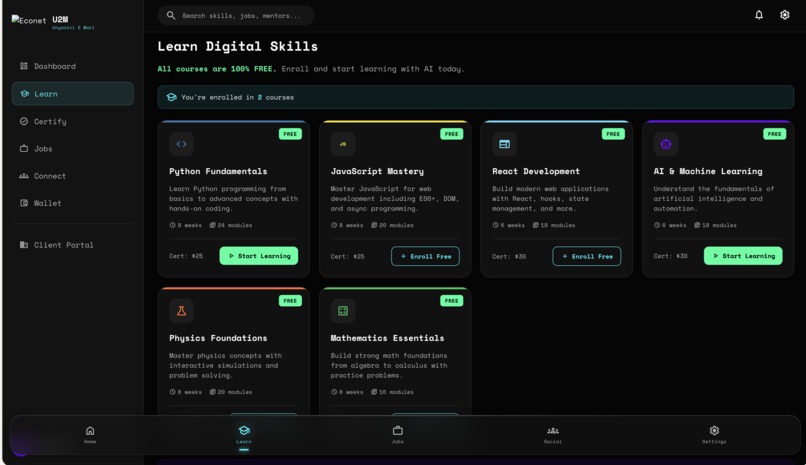Screen dimensions: 806x465
Task: Click the Client Portal building icon
Action: point(24,245)
